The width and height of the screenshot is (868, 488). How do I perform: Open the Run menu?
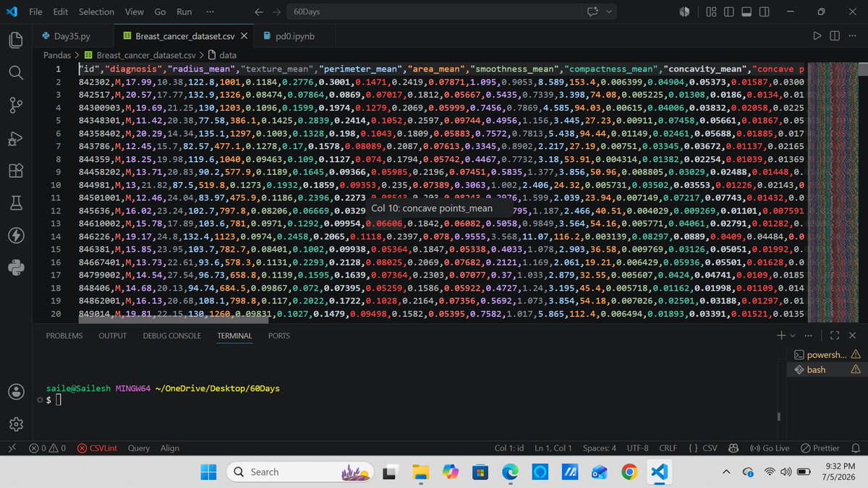tap(184, 12)
